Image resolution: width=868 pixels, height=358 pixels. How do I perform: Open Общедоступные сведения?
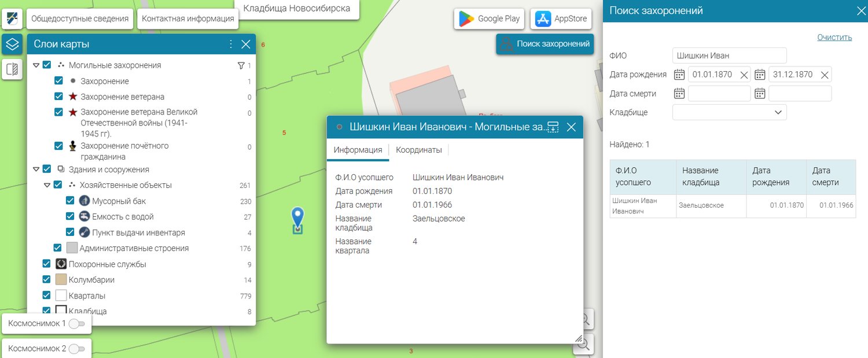80,19
